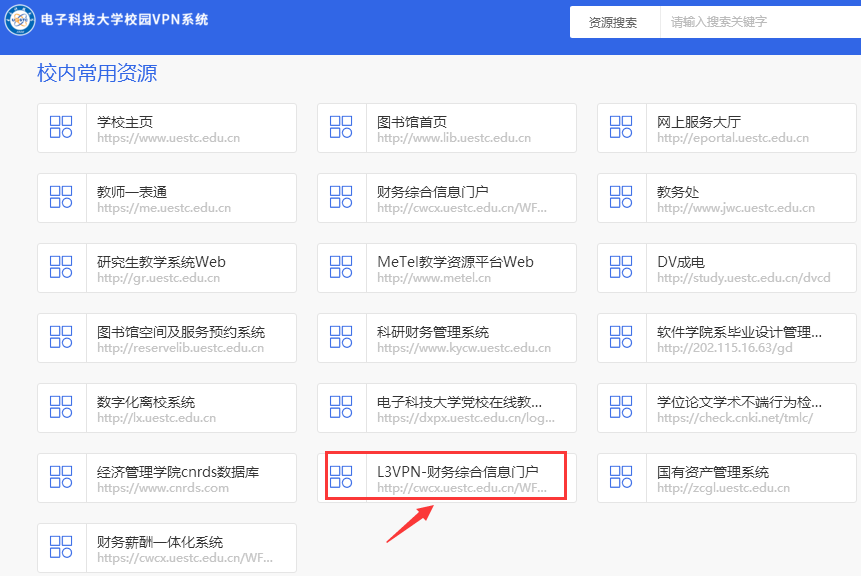Viewport: 861px width, 576px height.
Task: Open 经济管理学院cnrds数据库
Action: pos(166,476)
